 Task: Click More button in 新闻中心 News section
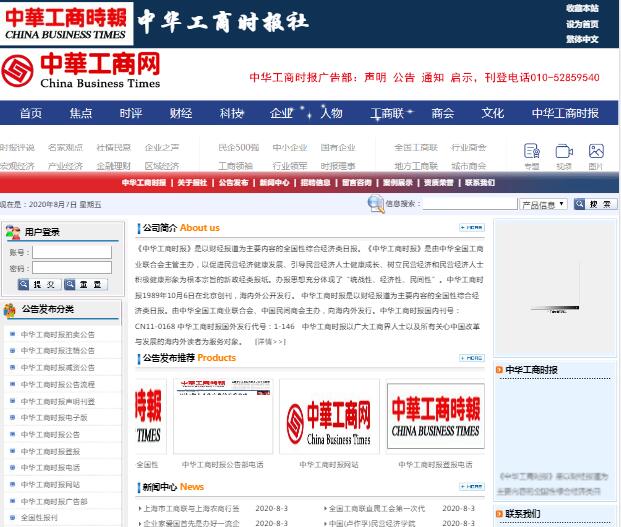(472, 487)
